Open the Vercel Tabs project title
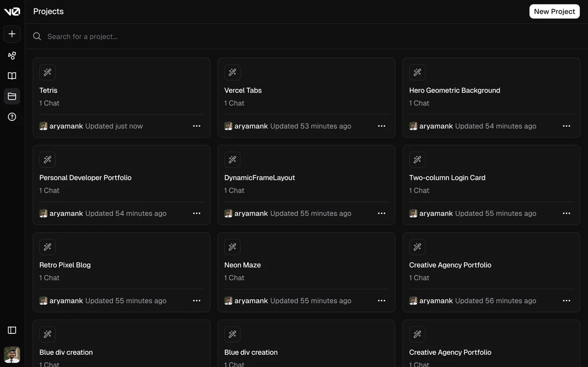The width and height of the screenshot is (588, 367). [243, 90]
